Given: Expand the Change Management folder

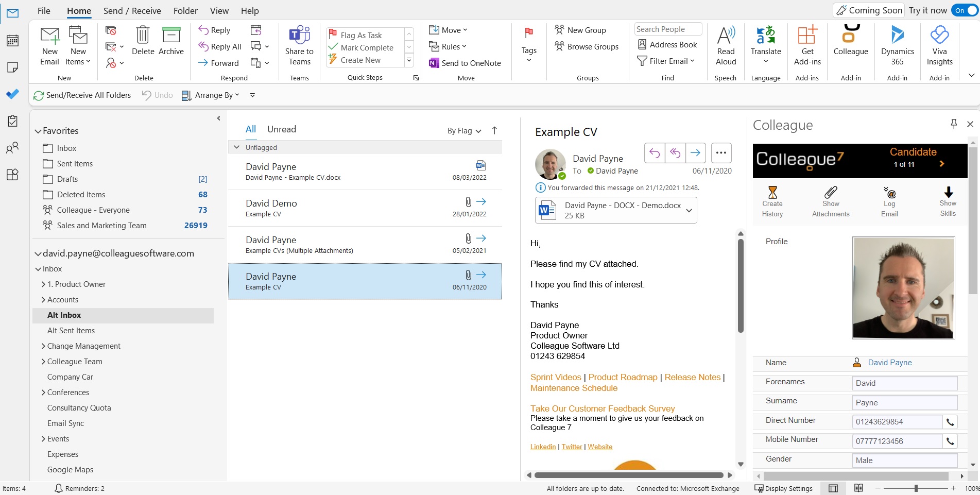Looking at the screenshot, I should (x=43, y=346).
